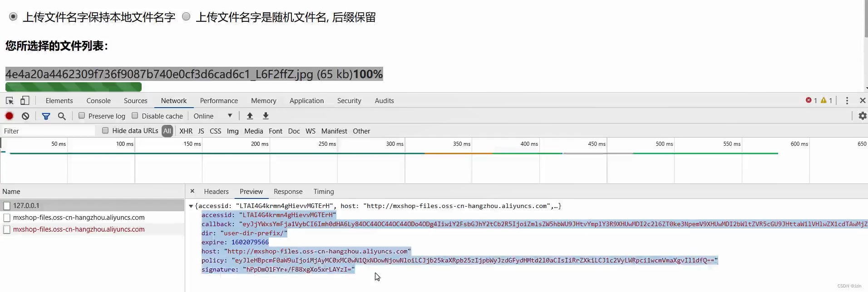Close the request details pane

[192, 191]
